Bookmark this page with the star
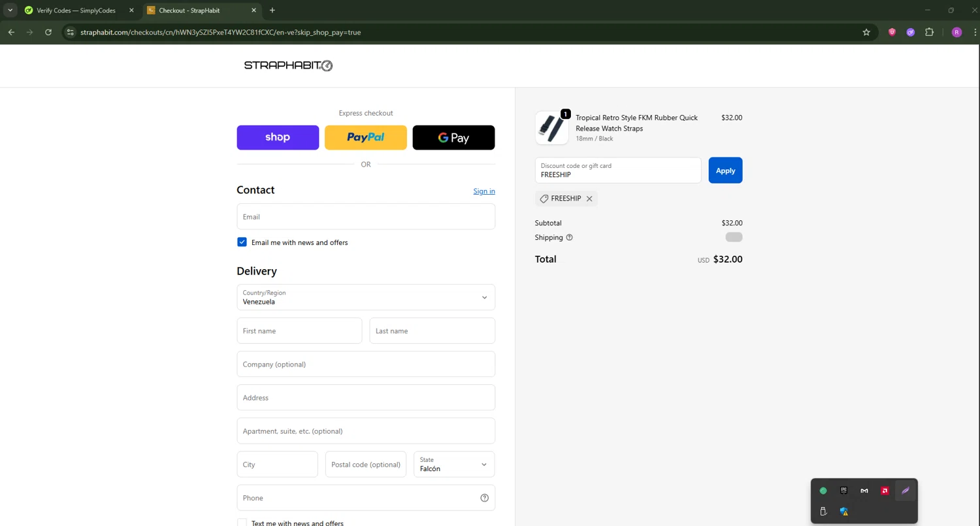 coord(866,32)
